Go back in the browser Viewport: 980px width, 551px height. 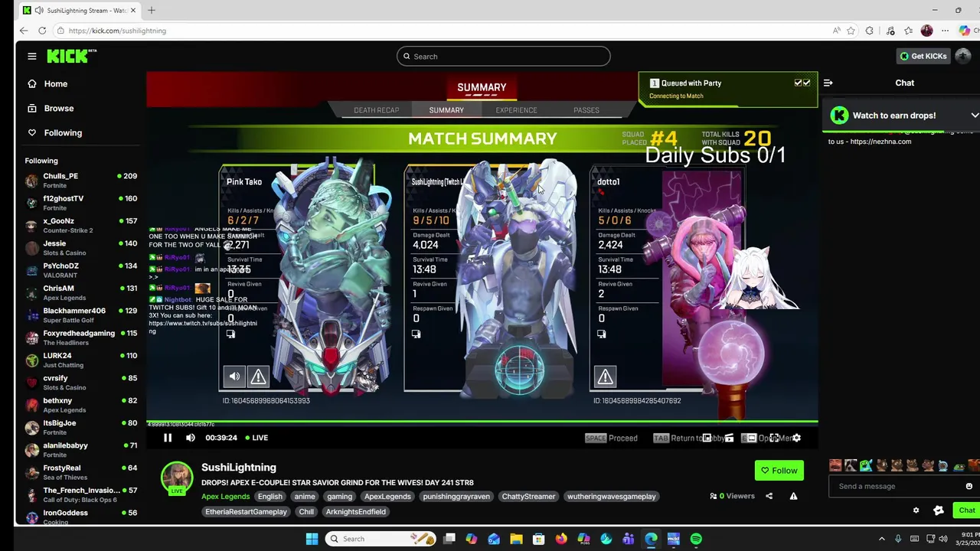click(x=24, y=31)
